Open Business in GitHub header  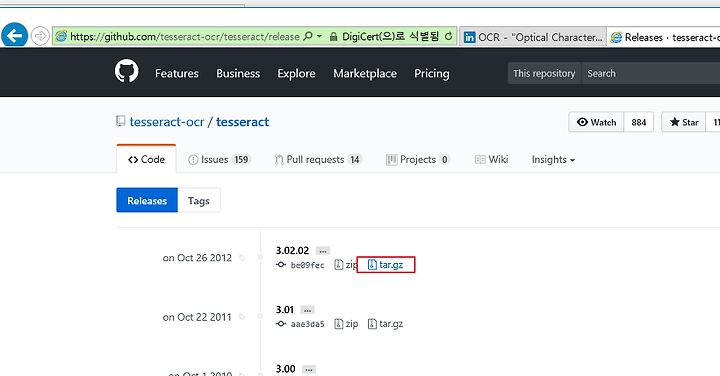coord(238,73)
